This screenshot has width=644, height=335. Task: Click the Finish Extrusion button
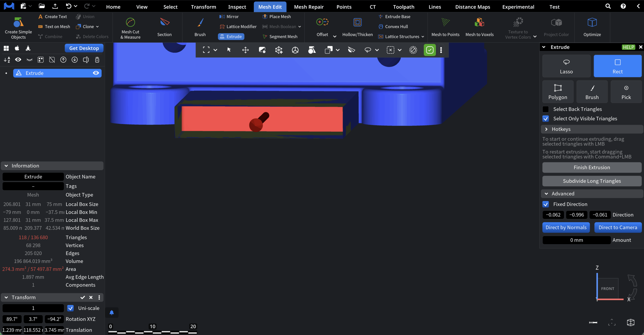pyautogui.click(x=592, y=167)
